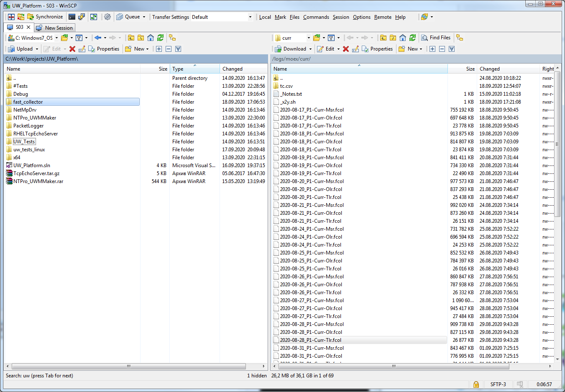Click the Find Files button
This screenshot has height=392, width=565.
pyautogui.click(x=436, y=38)
